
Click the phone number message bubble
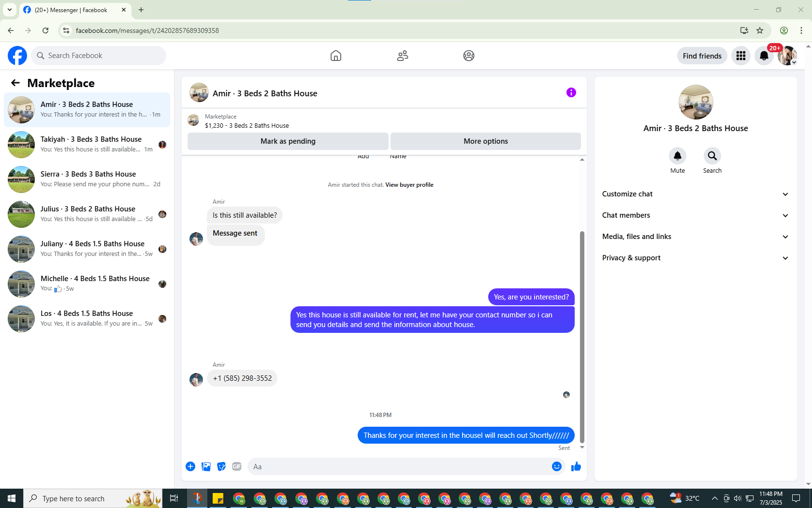pyautogui.click(x=242, y=378)
